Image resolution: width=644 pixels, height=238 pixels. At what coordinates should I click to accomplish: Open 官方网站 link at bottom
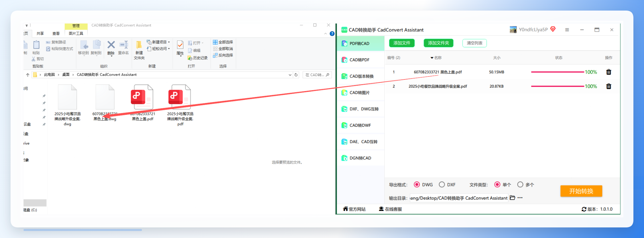tap(354, 209)
